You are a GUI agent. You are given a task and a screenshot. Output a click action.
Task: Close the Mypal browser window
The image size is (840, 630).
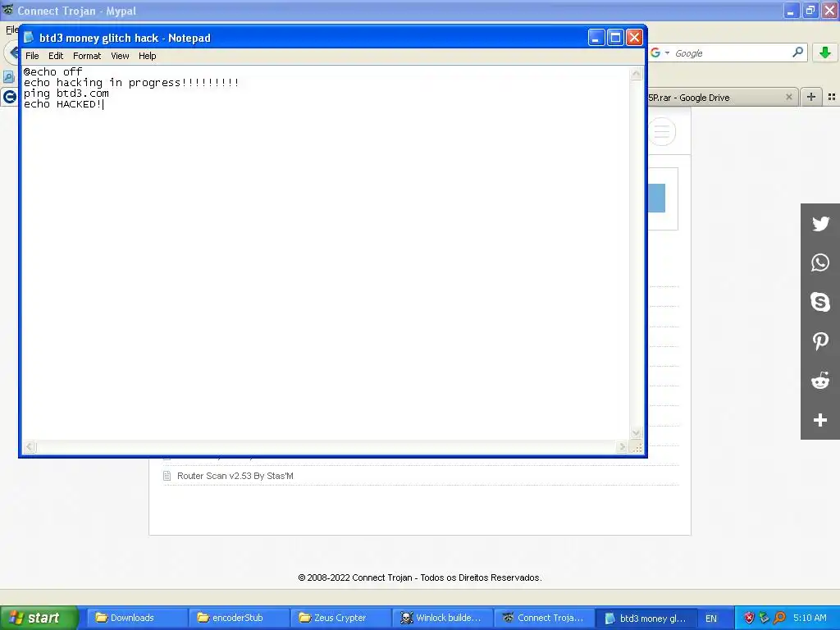coord(829,11)
